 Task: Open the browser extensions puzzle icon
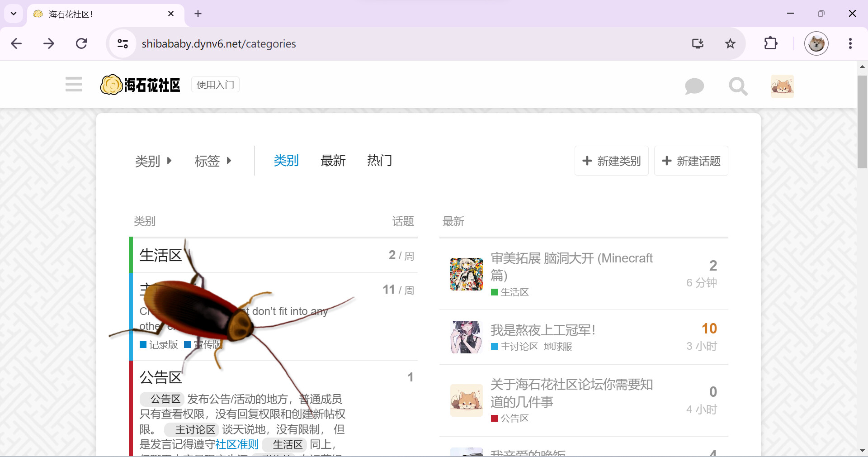(770, 43)
